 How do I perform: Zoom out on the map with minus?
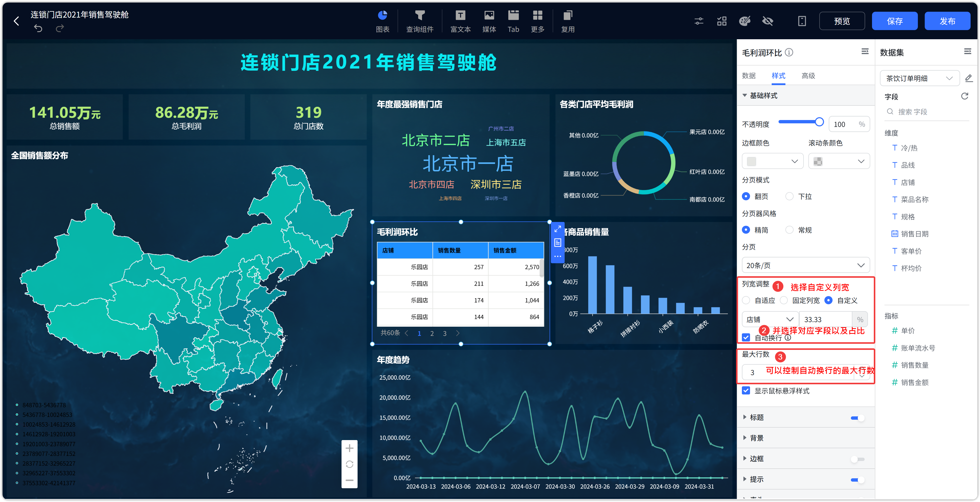pos(349,480)
